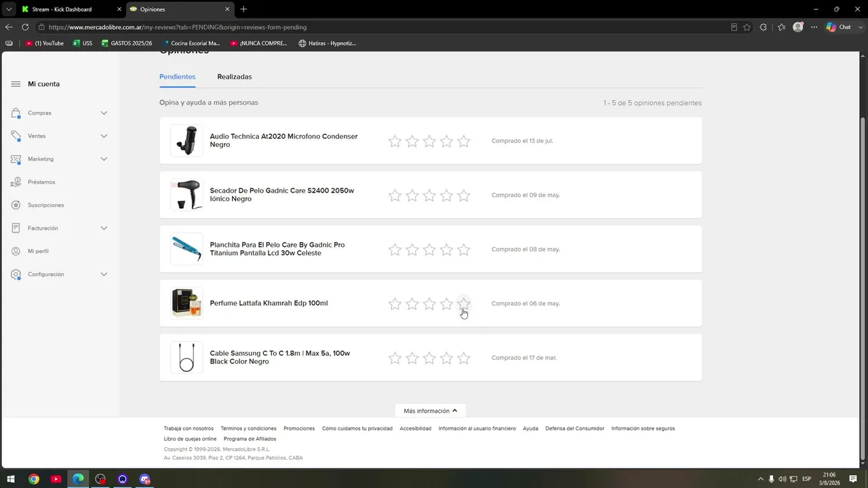
Task: Expand the Ventas submenu chevron
Action: [x=104, y=136]
